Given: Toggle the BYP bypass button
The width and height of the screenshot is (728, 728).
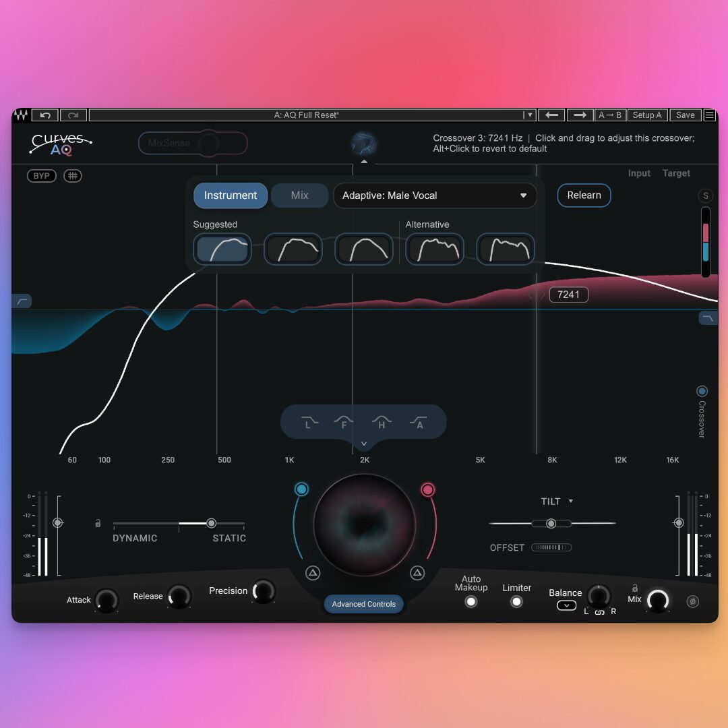Looking at the screenshot, I should 42,176.
